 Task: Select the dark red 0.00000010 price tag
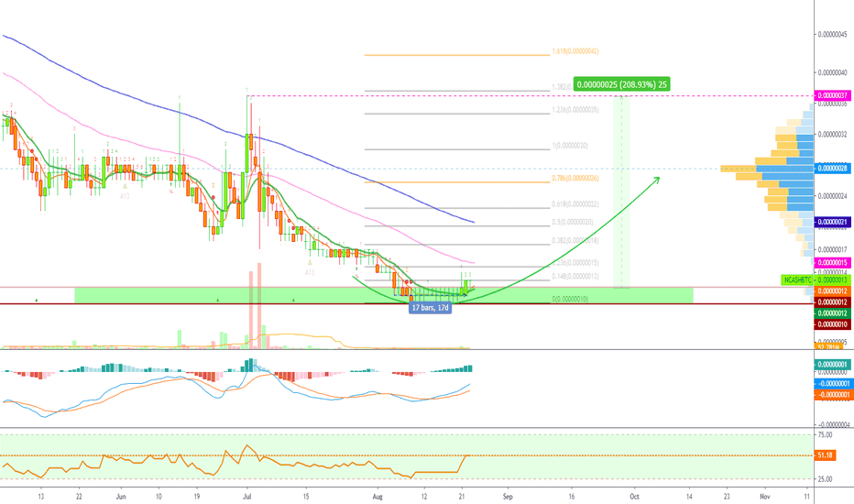(x=832, y=324)
